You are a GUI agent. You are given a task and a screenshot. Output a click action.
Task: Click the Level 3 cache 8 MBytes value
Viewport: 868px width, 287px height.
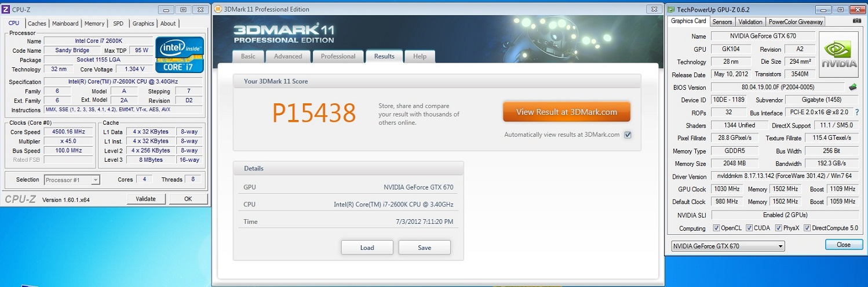(x=152, y=159)
